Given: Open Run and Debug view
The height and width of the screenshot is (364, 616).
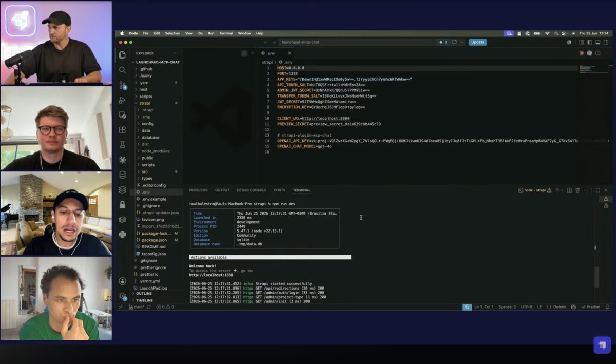Looking at the screenshot, I should pyautogui.click(x=122, y=100).
